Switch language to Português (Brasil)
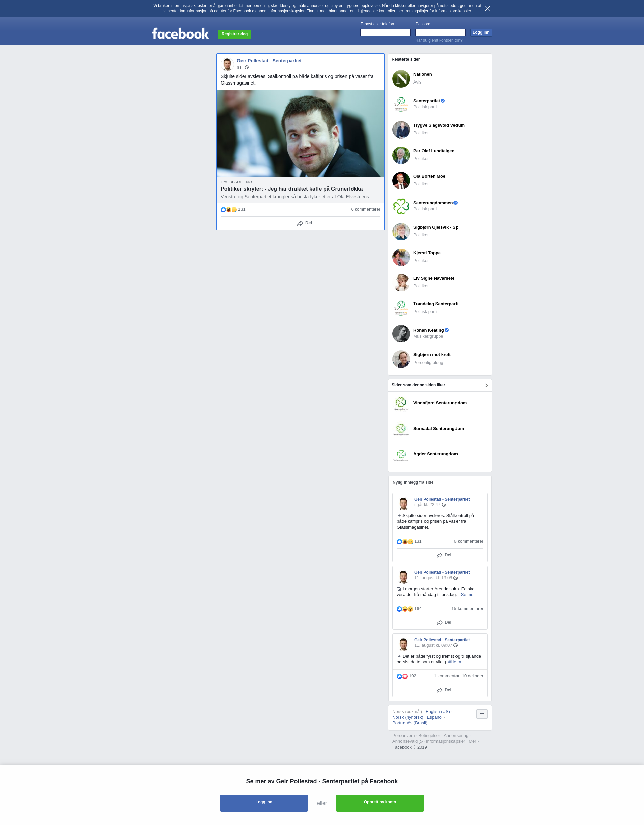This screenshot has height=825, width=644. (410, 723)
